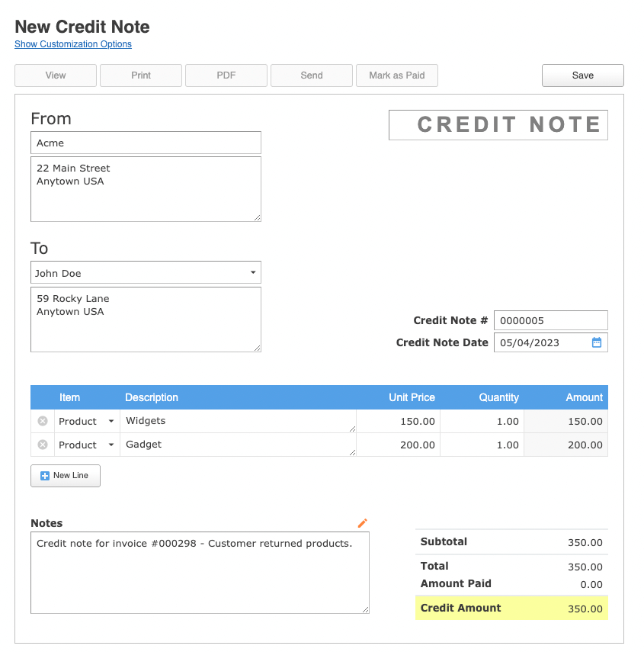Click the View button
This screenshot has height=652, width=644.
click(x=56, y=75)
